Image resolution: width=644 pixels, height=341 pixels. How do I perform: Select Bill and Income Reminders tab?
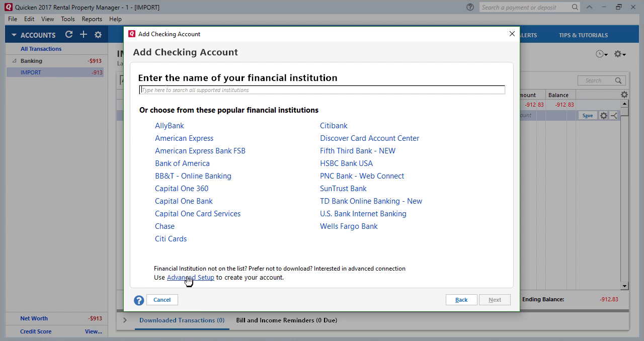click(286, 320)
